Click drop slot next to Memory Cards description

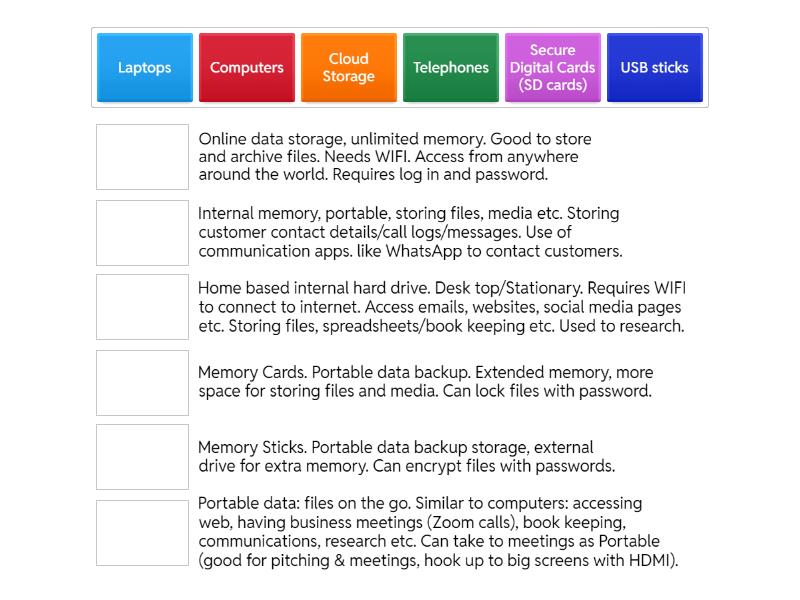pos(142,382)
